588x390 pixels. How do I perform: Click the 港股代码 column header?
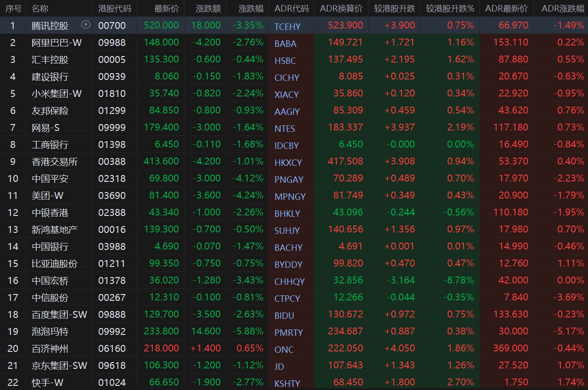point(114,8)
